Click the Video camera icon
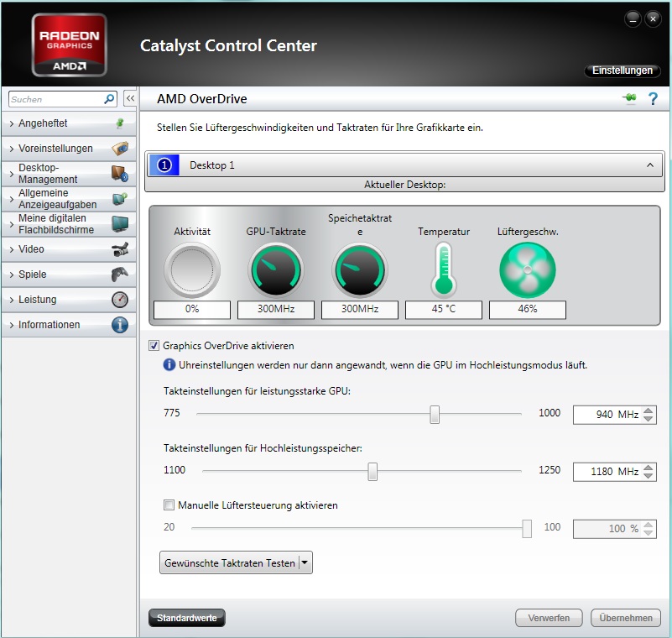The height and width of the screenshot is (638, 672). pos(120,249)
